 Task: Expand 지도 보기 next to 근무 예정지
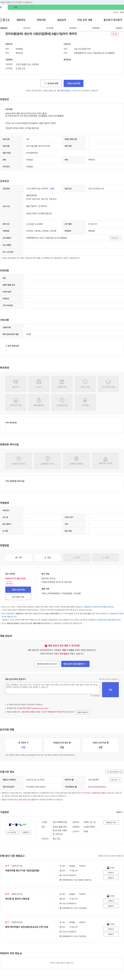coord(115,238)
